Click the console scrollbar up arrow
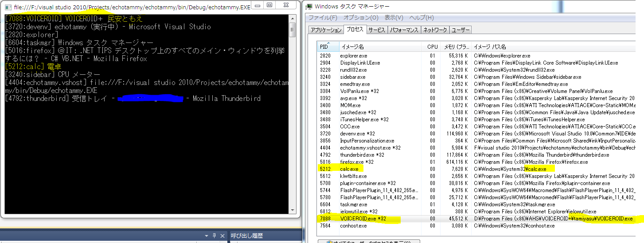The image size is (644, 243). [x=292, y=19]
